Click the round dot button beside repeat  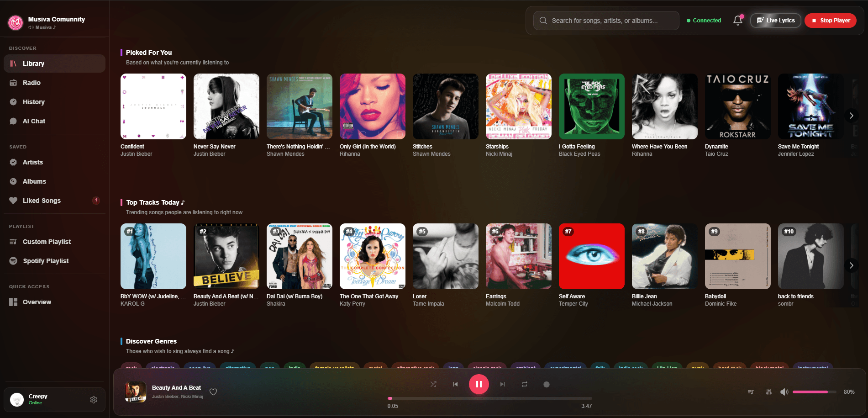[x=547, y=384]
